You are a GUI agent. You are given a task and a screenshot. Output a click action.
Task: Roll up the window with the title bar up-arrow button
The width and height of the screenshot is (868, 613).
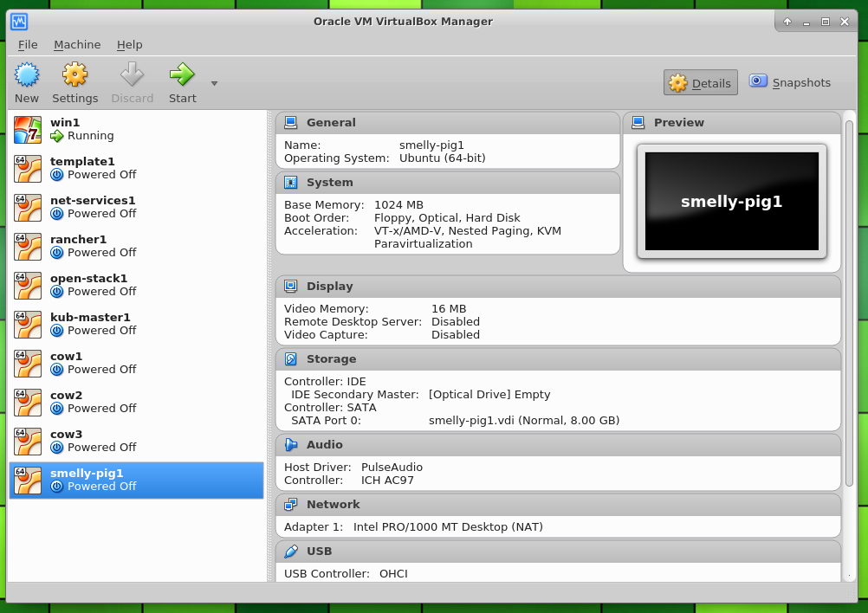pos(787,22)
